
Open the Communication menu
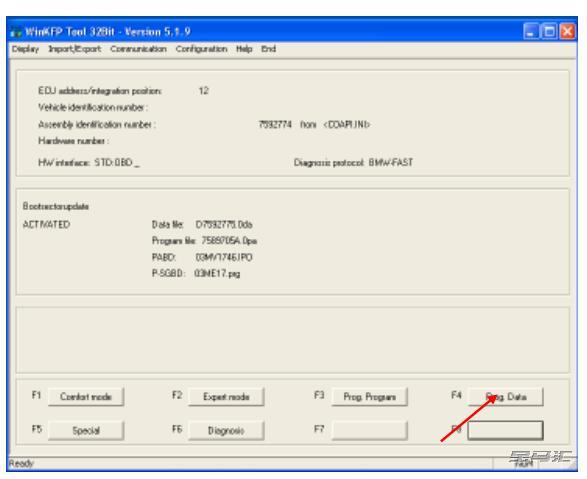[138, 49]
